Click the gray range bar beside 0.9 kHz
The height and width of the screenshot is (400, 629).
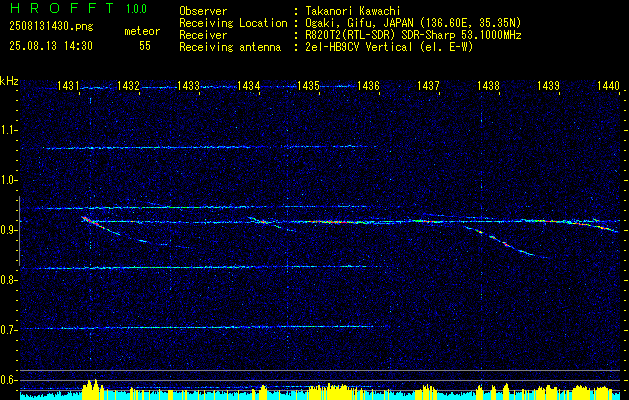coord(19,231)
